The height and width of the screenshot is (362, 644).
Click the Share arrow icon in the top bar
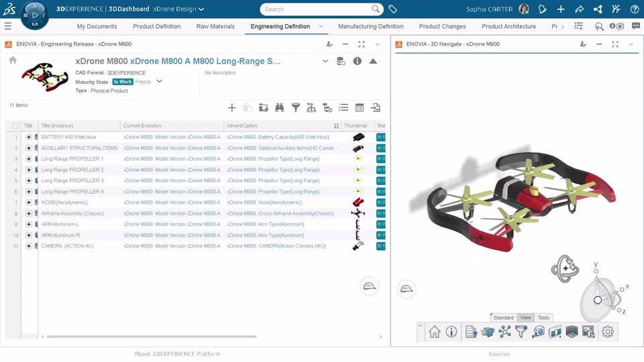pyautogui.click(x=579, y=9)
